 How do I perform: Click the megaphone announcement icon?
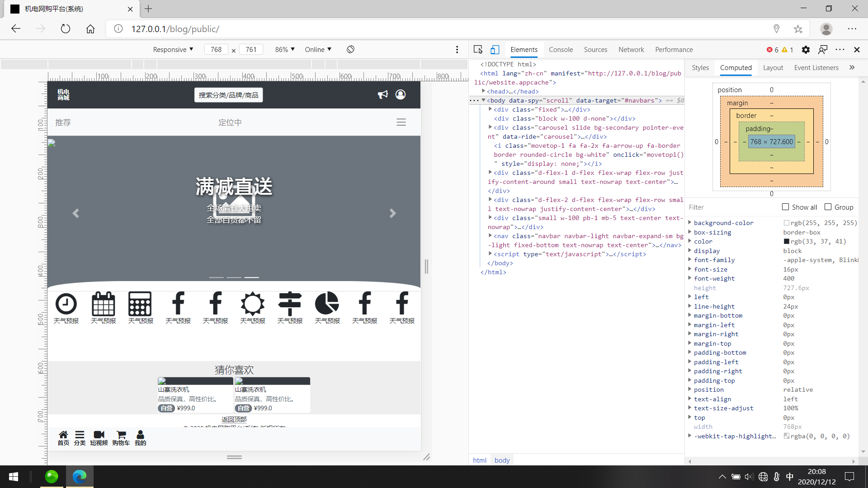click(382, 94)
